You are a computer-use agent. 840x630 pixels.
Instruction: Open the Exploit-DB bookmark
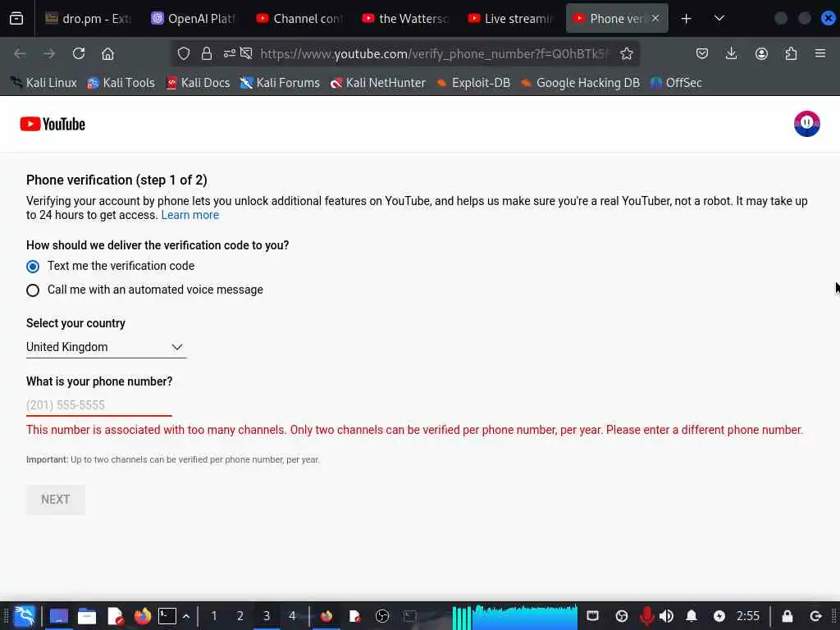473,83
